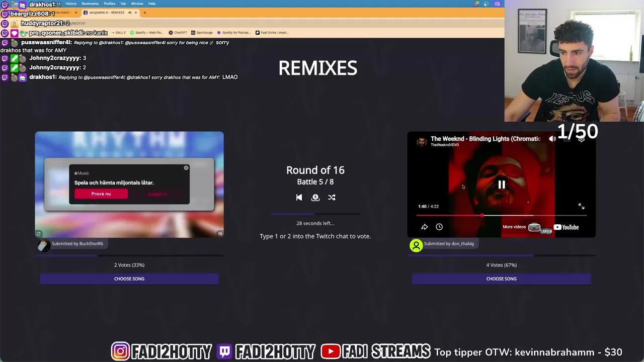Click the Logga in link

(x=157, y=194)
